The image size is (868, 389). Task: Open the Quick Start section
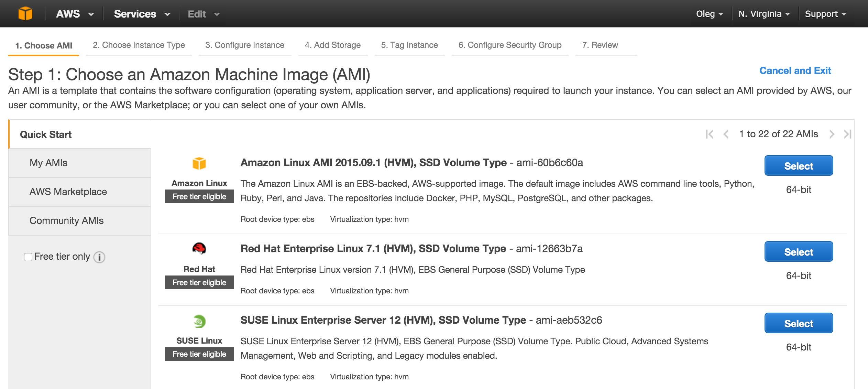[80, 134]
